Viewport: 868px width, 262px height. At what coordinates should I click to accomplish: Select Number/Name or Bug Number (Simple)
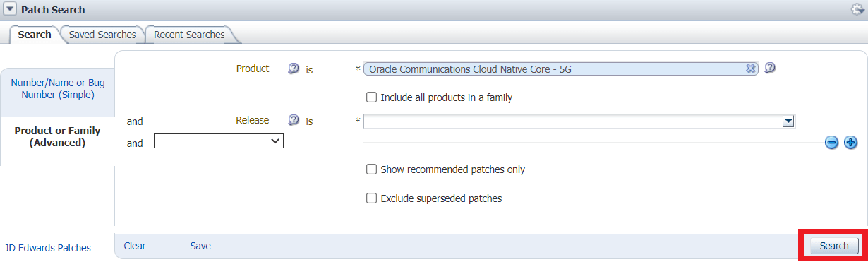point(58,88)
